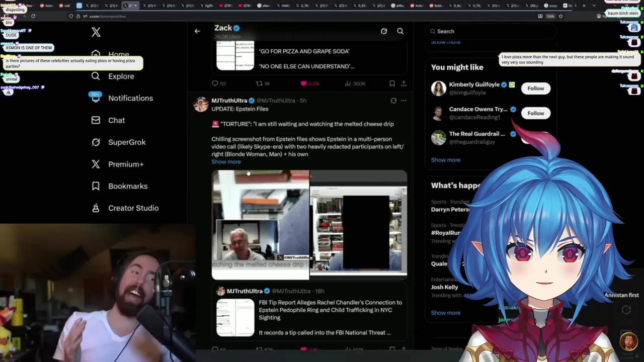The image size is (644, 362).
Task: Open Josh Kelly trending topic
Action: 445,287
